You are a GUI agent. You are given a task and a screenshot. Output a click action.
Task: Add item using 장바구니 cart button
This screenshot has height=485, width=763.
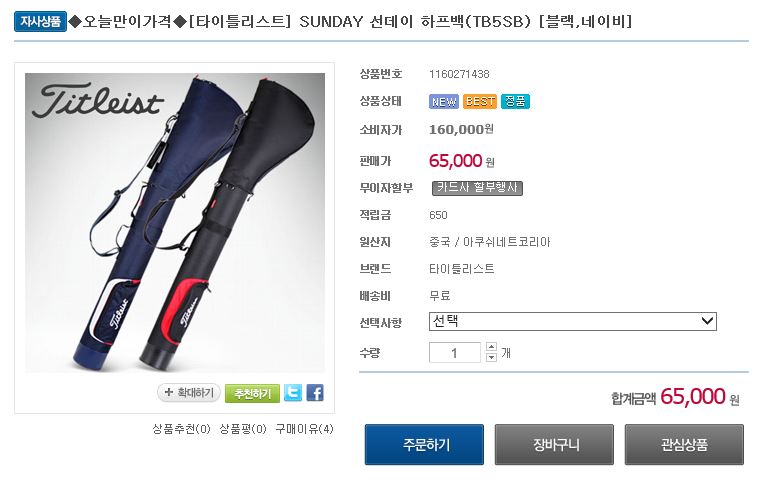pyautogui.click(x=554, y=445)
